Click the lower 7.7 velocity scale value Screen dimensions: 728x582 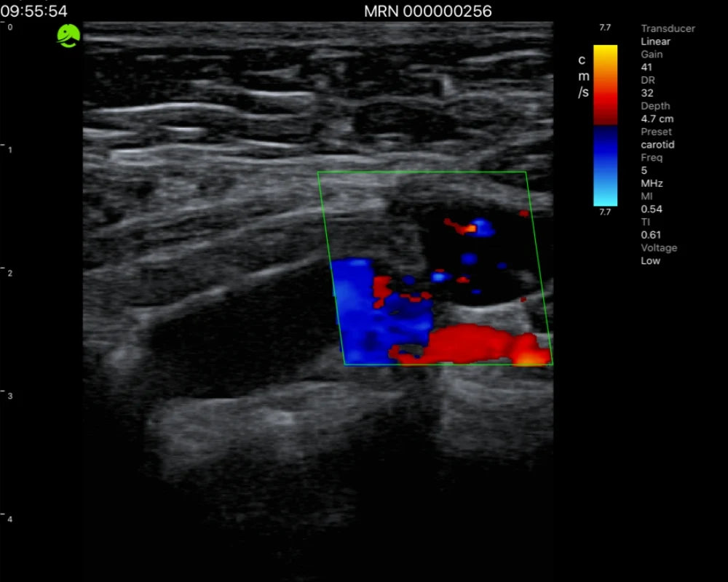coord(604,212)
